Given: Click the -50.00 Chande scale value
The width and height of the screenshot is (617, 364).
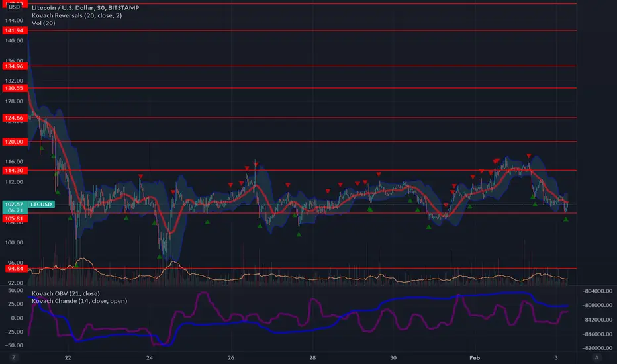Looking at the screenshot, I should tap(14, 345).
